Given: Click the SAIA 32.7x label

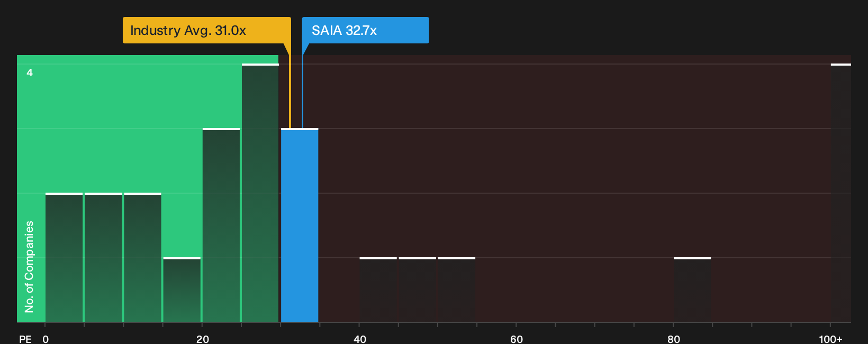Looking at the screenshot, I should (x=365, y=30).
